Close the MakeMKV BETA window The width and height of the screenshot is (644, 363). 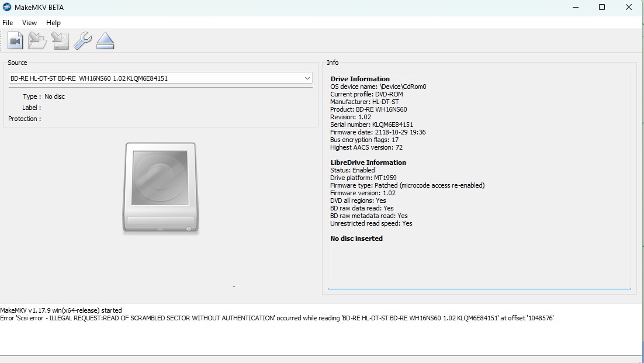[628, 8]
